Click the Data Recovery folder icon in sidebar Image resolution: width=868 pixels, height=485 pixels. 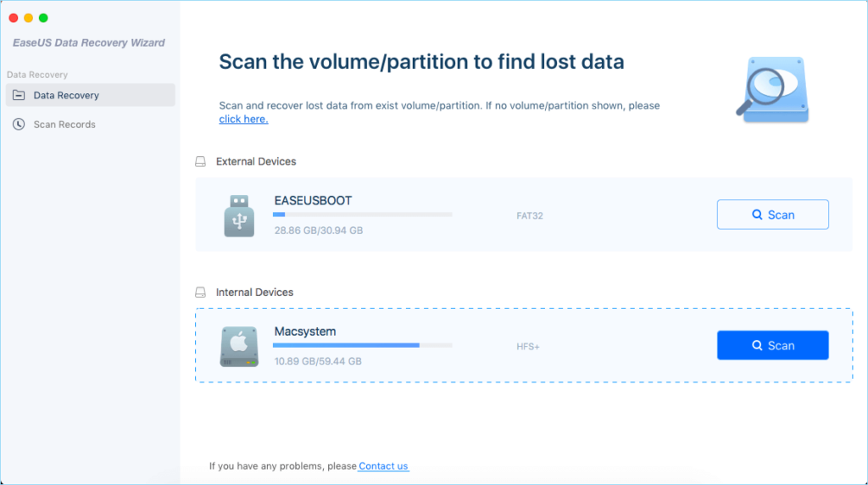tap(19, 96)
